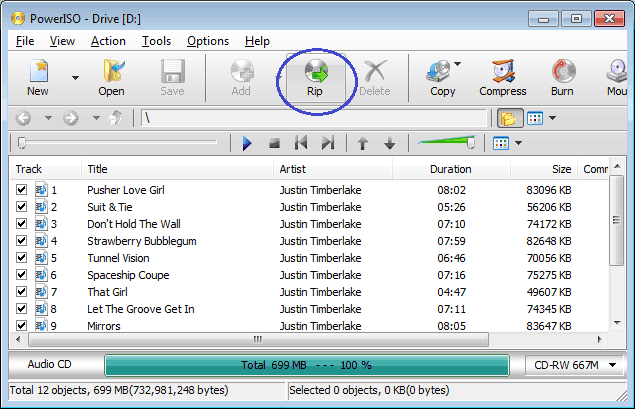Screen dimensions: 635x409
Task: Uncheck track 1 Pusher Love Girl
Action: 21,190
